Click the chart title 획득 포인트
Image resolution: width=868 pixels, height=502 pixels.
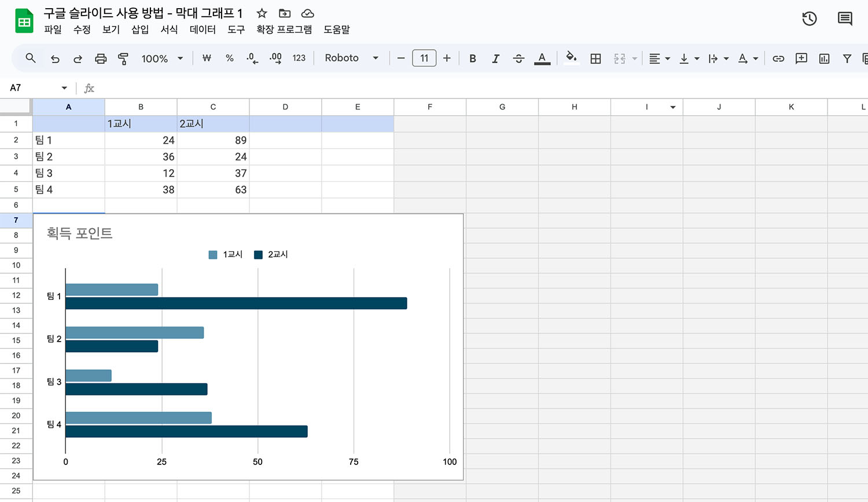pyautogui.click(x=79, y=233)
